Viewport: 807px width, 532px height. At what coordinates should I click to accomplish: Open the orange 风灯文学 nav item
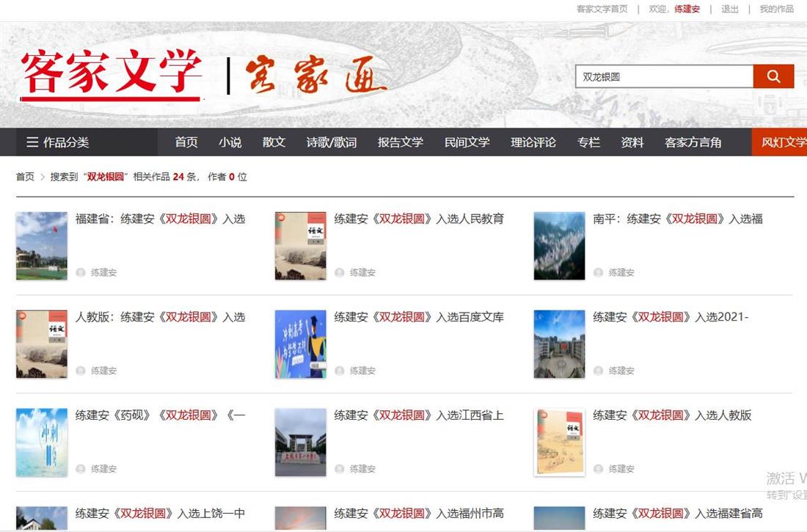point(779,142)
